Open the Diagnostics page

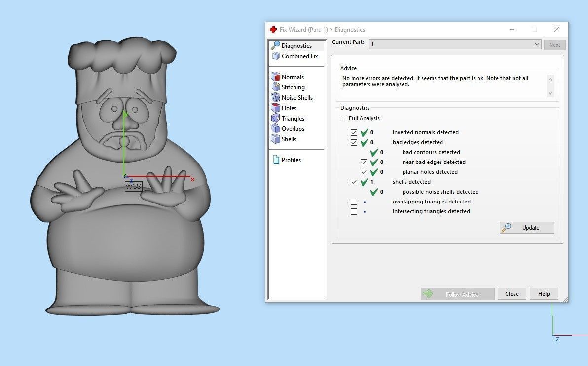point(297,45)
